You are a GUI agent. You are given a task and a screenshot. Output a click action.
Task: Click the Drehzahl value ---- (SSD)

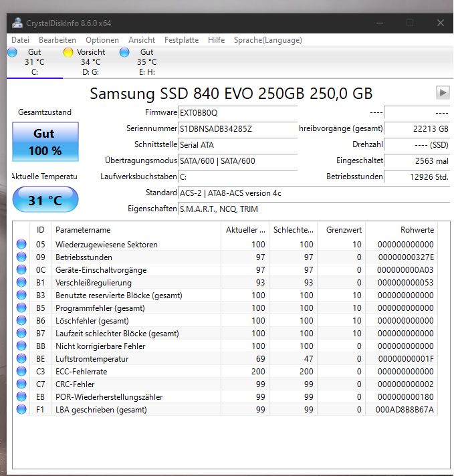pyautogui.click(x=417, y=145)
